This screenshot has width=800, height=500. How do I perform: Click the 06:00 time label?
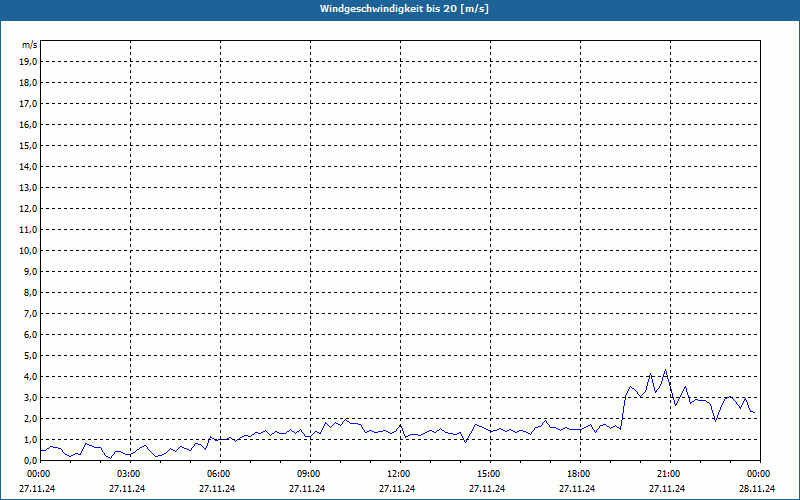220,474
